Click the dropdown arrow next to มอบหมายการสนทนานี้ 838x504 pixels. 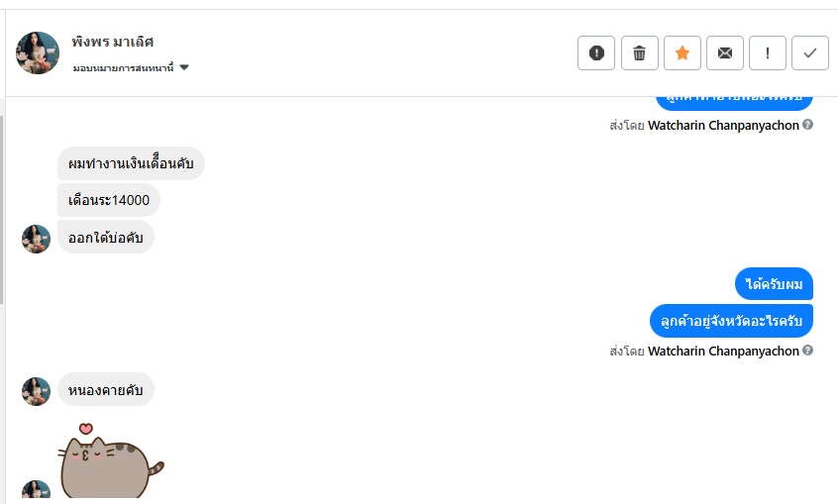pos(184,68)
